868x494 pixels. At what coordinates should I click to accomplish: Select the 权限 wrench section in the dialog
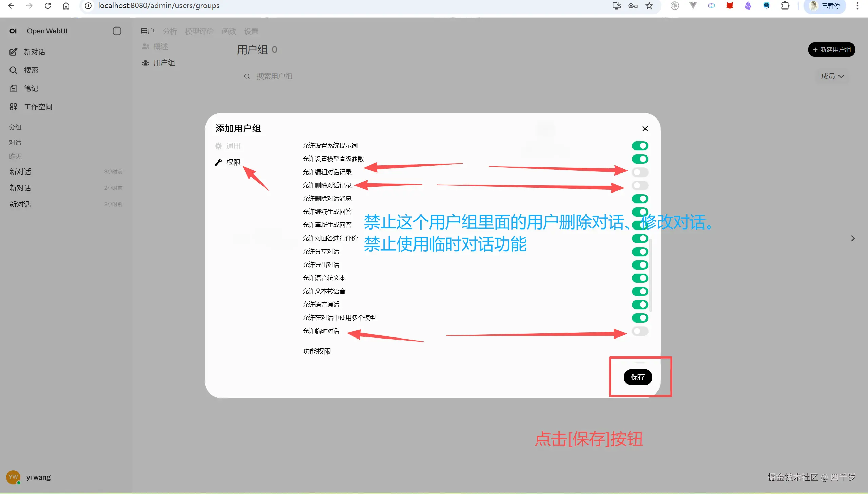coord(229,162)
